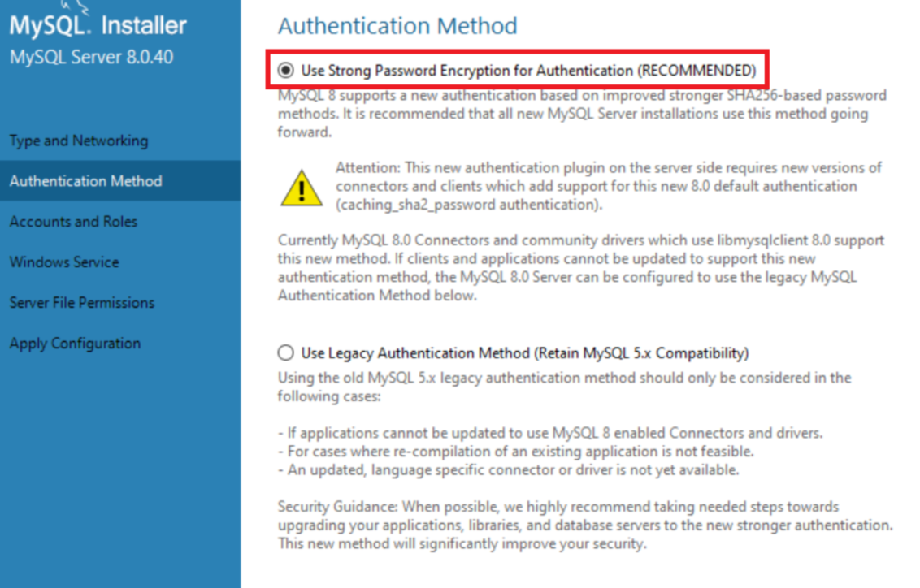Screen dimensions: 920x588
Task: Click the yellow warning triangle icon
Action: pos(302,188)
